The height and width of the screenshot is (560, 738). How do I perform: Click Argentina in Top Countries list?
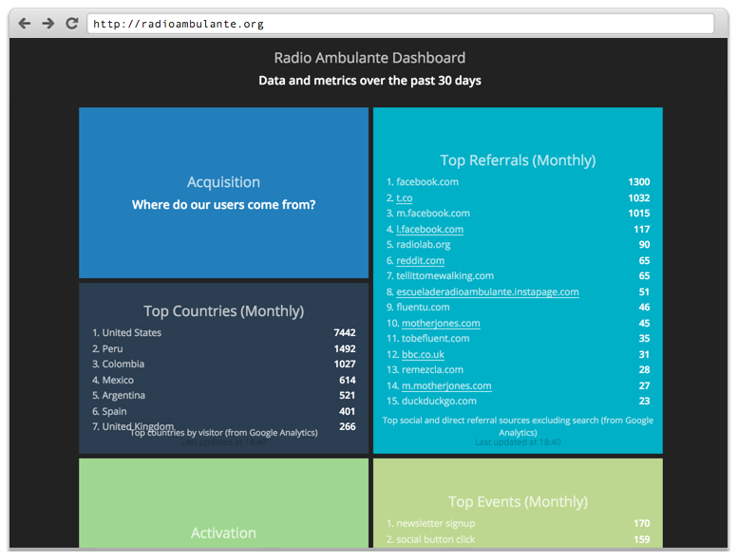click(123, 396)
